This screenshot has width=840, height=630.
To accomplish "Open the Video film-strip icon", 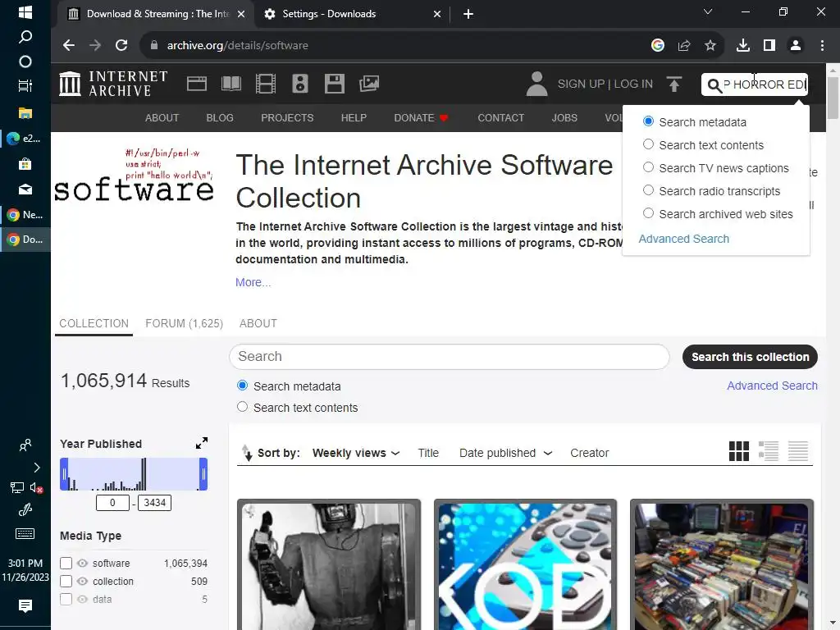I will (265, 84).
